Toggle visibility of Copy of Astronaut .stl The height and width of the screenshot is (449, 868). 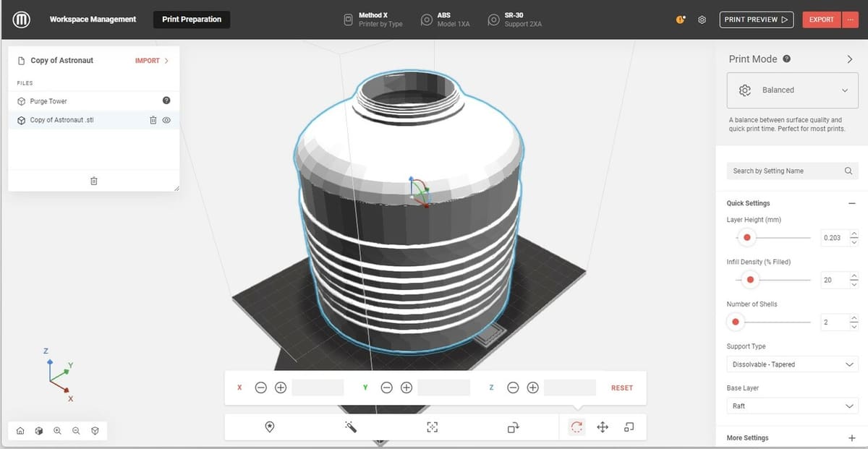point(166,120)
